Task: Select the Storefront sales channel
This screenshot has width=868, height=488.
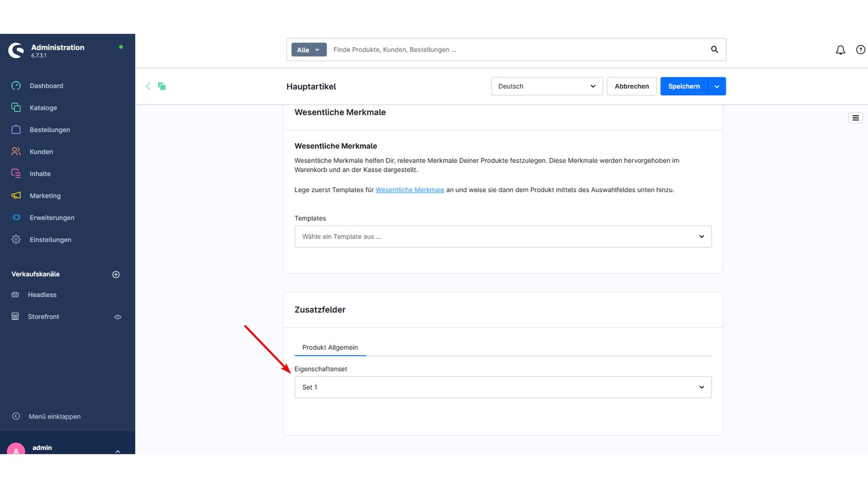Action: pyautogui.click(x=44, y=316)
